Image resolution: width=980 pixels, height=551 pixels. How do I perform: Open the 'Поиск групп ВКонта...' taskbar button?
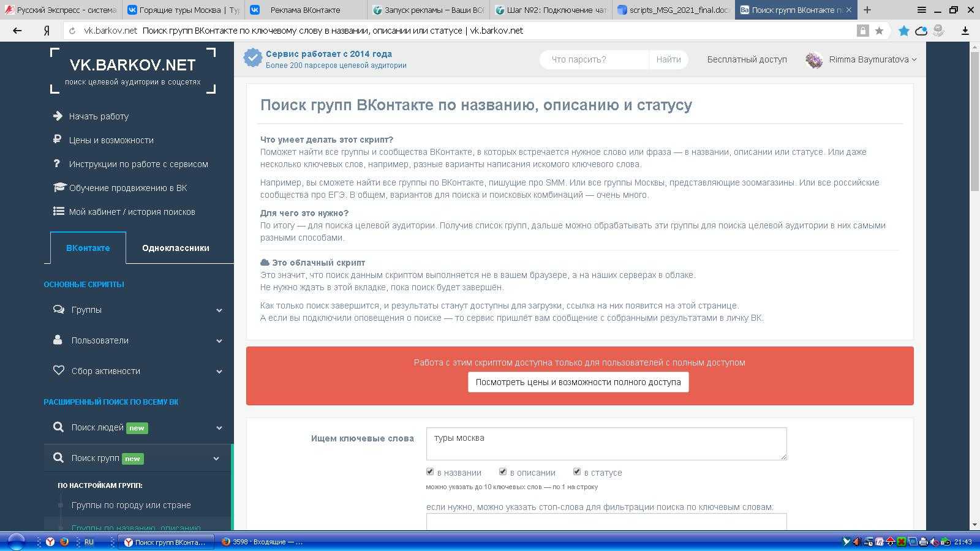pyautogui.click(x=165, y=542)
